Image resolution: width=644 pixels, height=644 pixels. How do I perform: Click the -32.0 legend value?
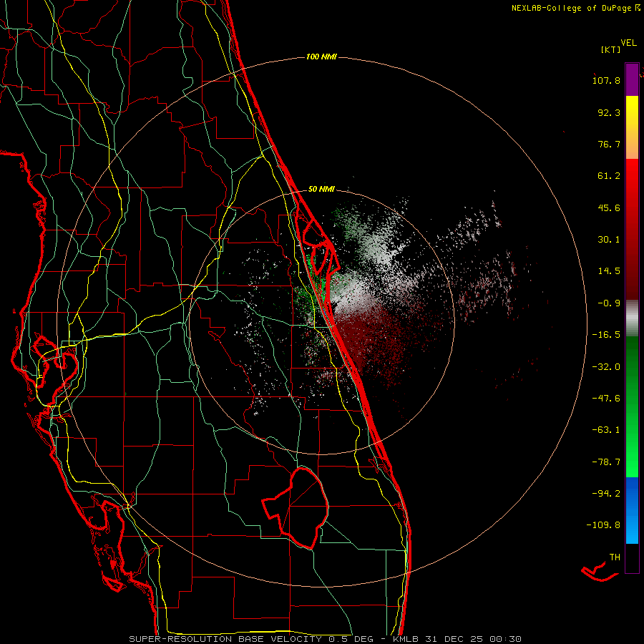606,367
